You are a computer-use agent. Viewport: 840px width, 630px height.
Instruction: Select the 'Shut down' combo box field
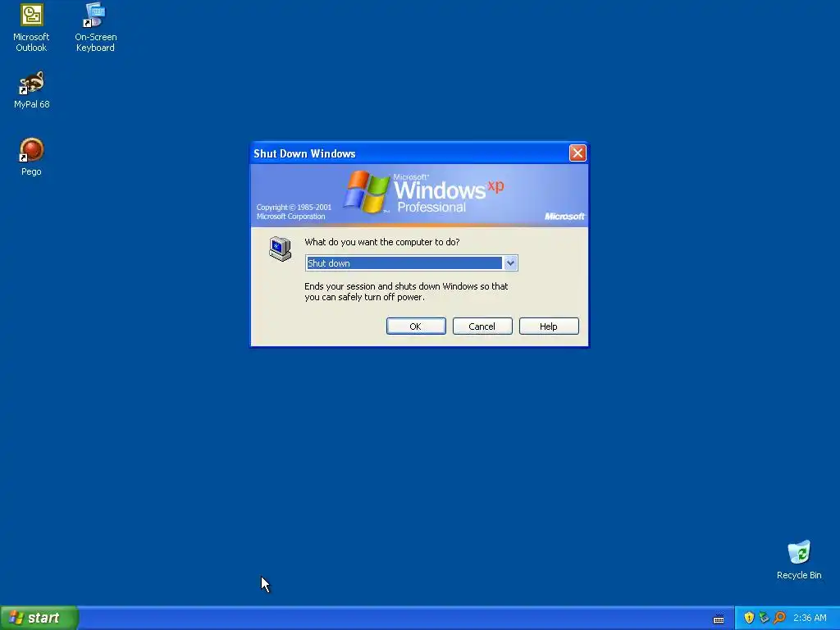(411, 263)
